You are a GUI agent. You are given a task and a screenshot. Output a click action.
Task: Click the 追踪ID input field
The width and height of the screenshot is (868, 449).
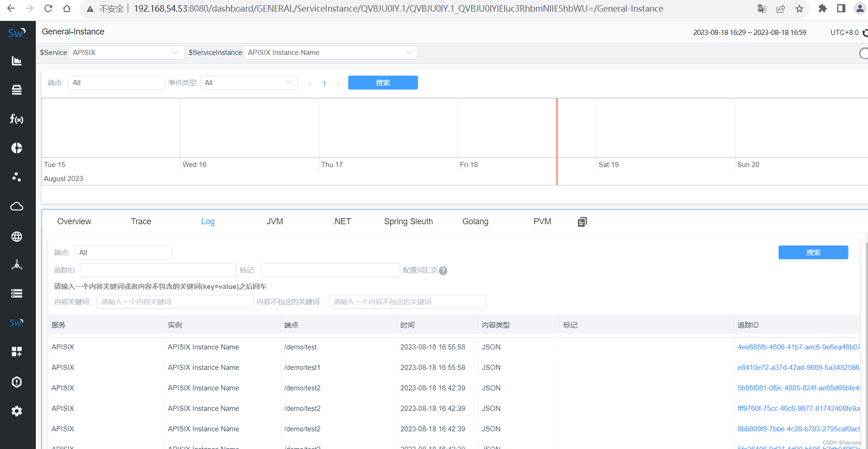(x=158, y=270)
